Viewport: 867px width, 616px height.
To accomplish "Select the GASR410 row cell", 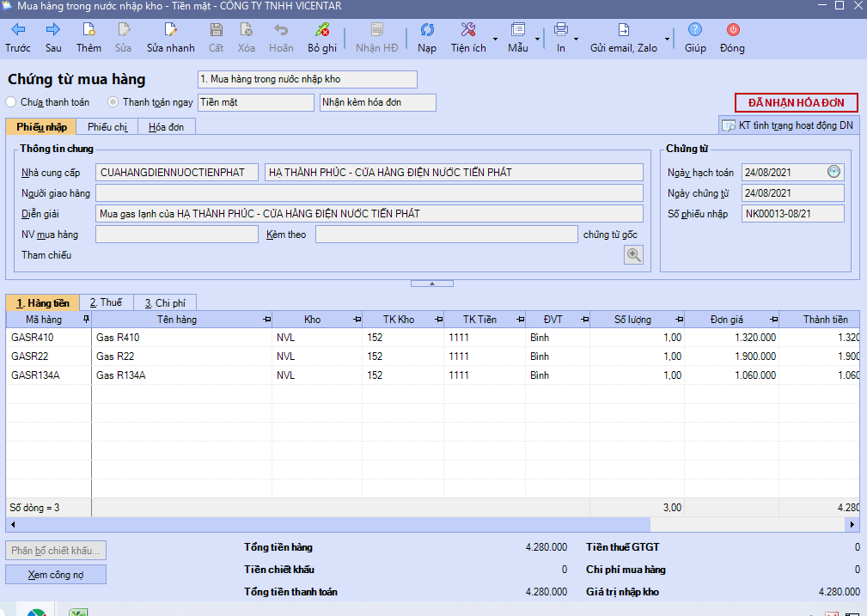I will (x=49, y=338).
